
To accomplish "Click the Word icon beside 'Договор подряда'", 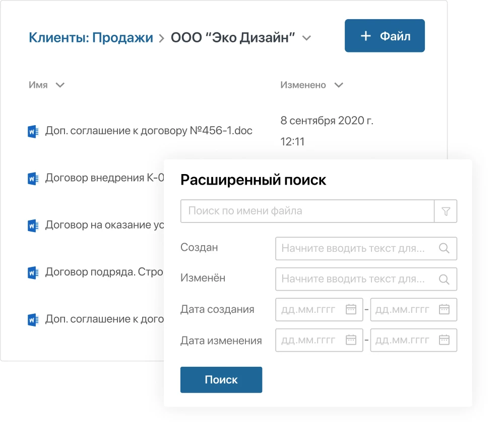I will (x=33, y=272).
